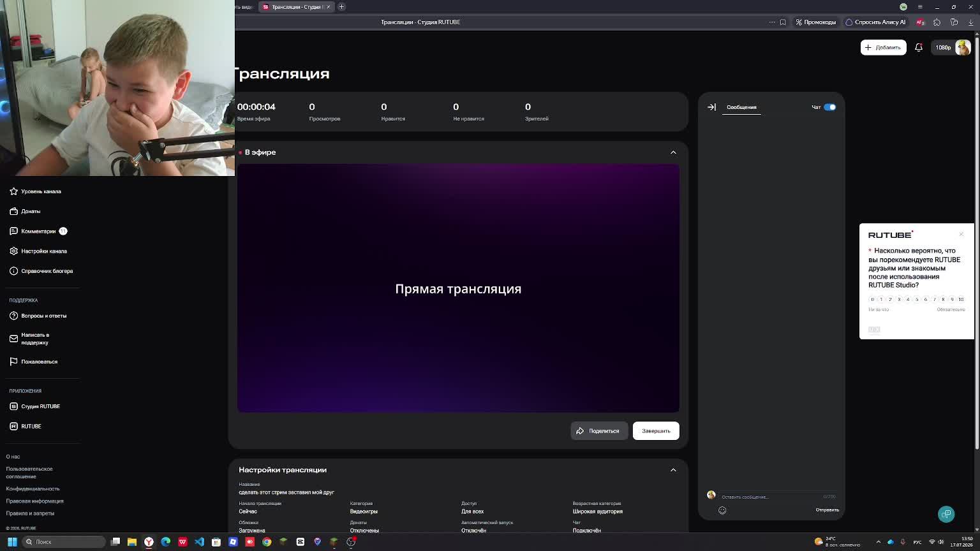Open Уровень канала star icon in sidebar
The height and width of the screenshot is (551, 980).
(13, 191)
